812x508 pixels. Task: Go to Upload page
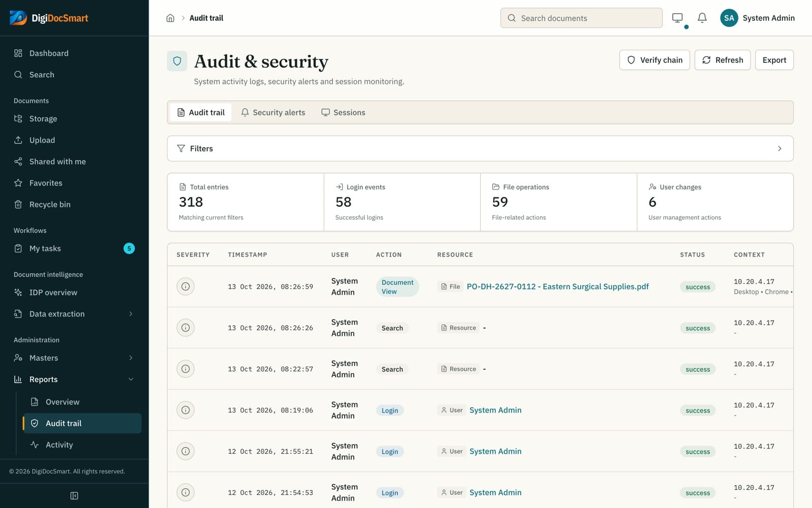[74, 140]
